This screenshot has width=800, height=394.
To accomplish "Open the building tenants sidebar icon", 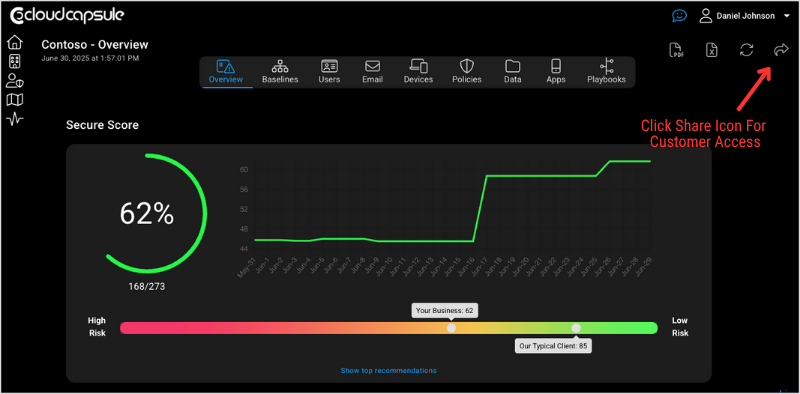I will [15, 62].
